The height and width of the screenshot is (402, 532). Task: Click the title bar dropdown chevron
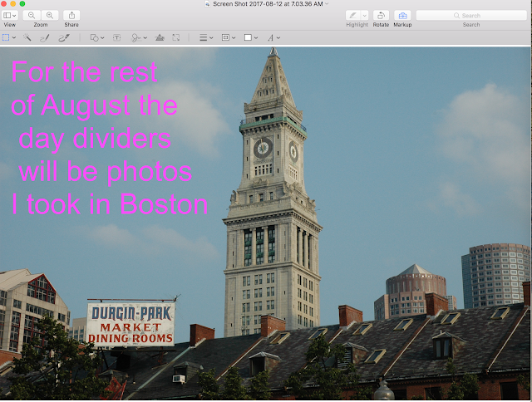pyautogui.click(x=327, y=3)
